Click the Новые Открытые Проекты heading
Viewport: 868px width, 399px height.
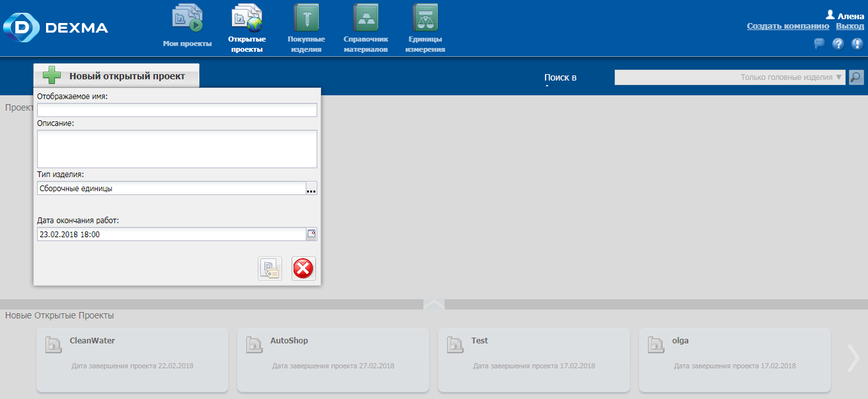pyautogui.click(x=59, y=315)
